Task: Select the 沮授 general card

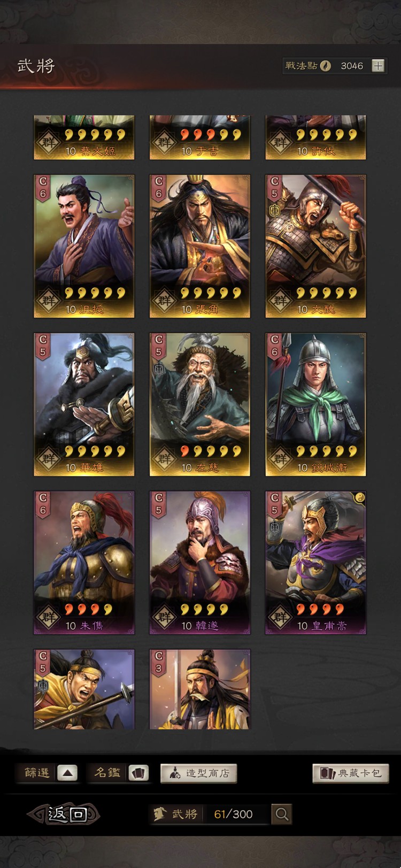Action: click(x=84, y=246)
